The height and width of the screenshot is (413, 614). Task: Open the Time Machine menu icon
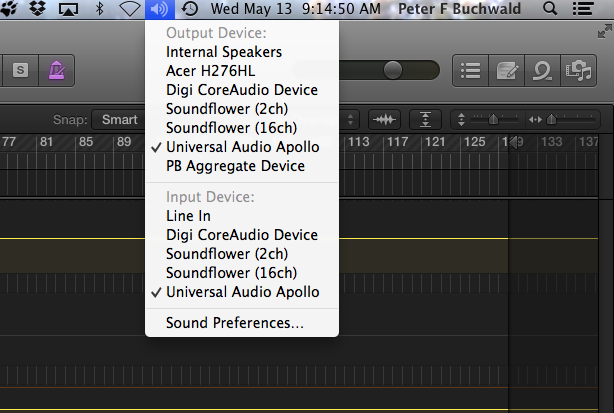point(189,9)
